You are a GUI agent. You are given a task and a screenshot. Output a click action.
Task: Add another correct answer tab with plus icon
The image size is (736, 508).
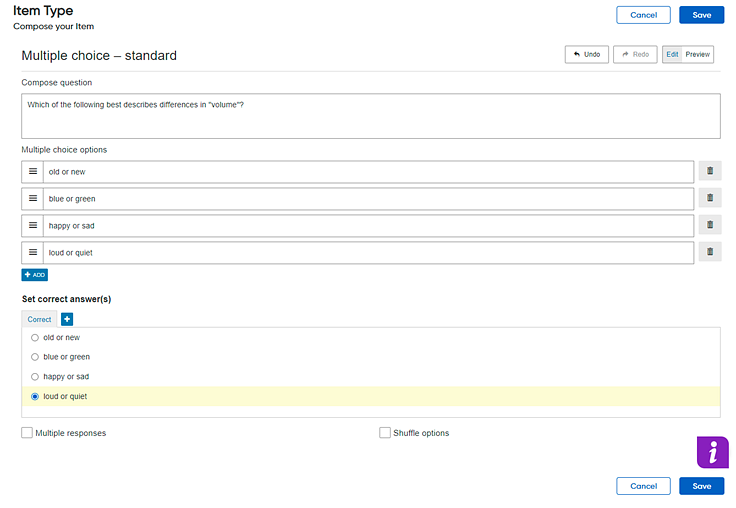67,319
